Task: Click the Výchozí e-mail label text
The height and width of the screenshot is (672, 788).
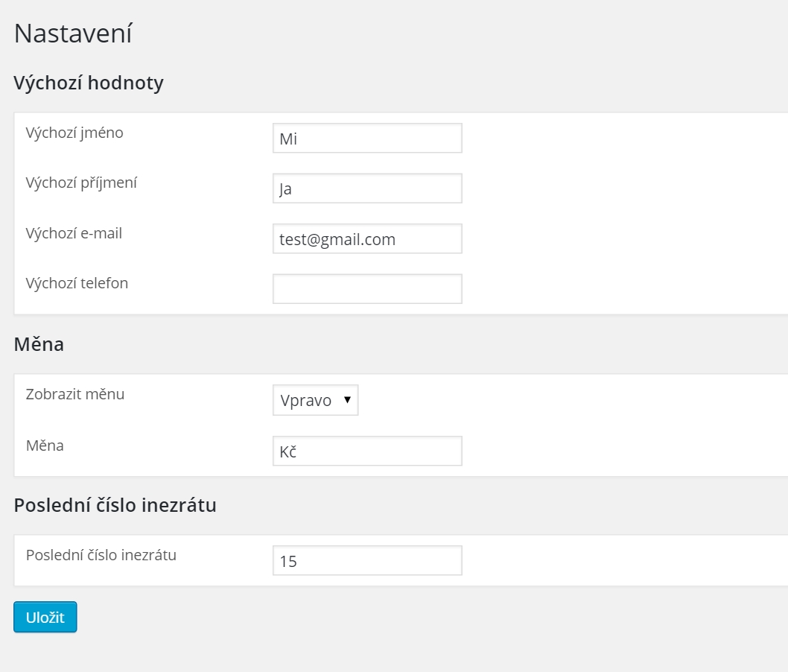Action: (x=74, y=233)
